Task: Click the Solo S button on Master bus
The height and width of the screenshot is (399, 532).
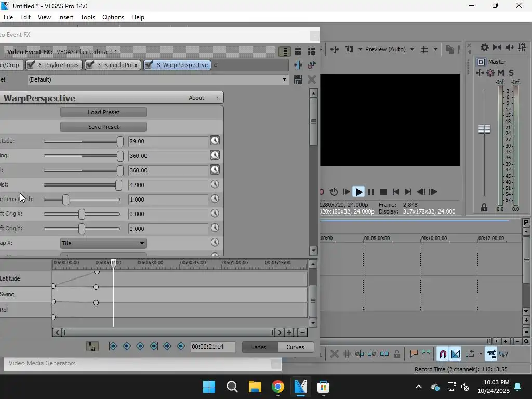Action: pos(511,73)
